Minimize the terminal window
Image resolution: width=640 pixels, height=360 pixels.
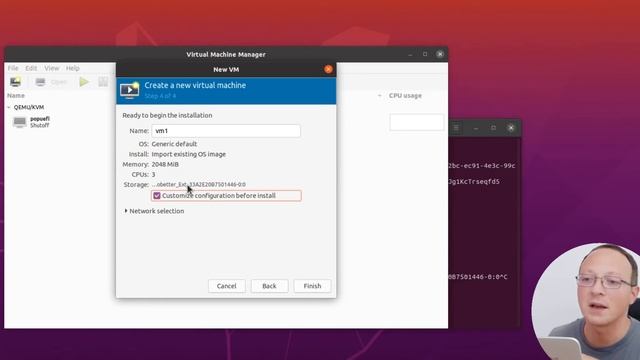click(x=476, y=128)
